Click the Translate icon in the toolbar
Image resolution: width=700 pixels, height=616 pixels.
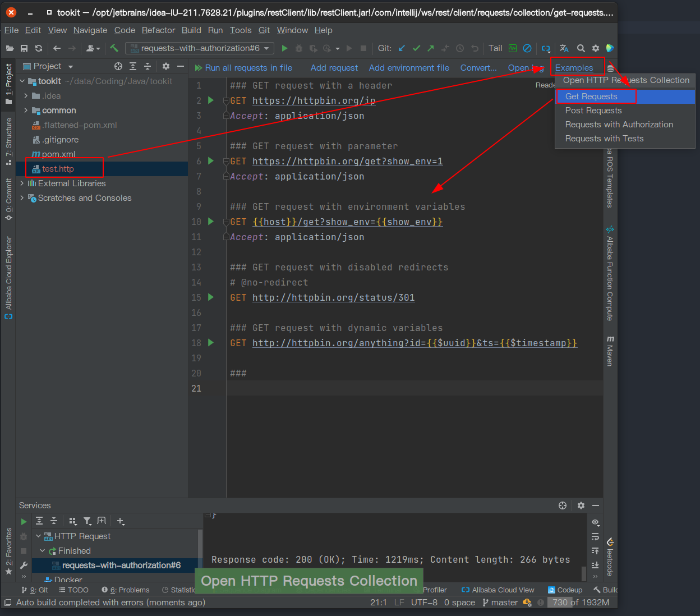click(564, 48)
